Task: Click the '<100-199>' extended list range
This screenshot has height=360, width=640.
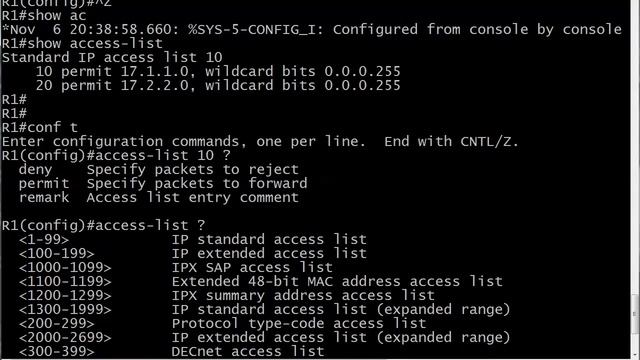Action: click(x=56, y=253)
